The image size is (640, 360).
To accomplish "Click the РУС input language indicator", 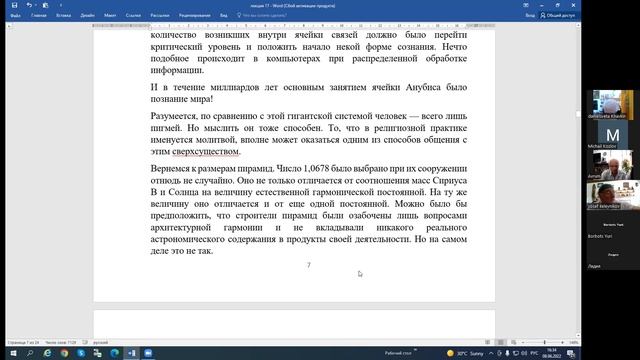I will (534, 353).
